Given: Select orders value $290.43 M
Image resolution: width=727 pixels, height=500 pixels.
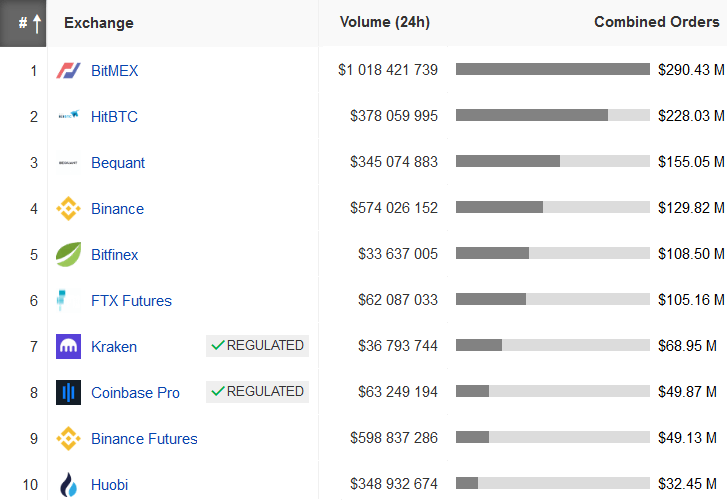Looking at the screenshot, I should click(691, 70).
